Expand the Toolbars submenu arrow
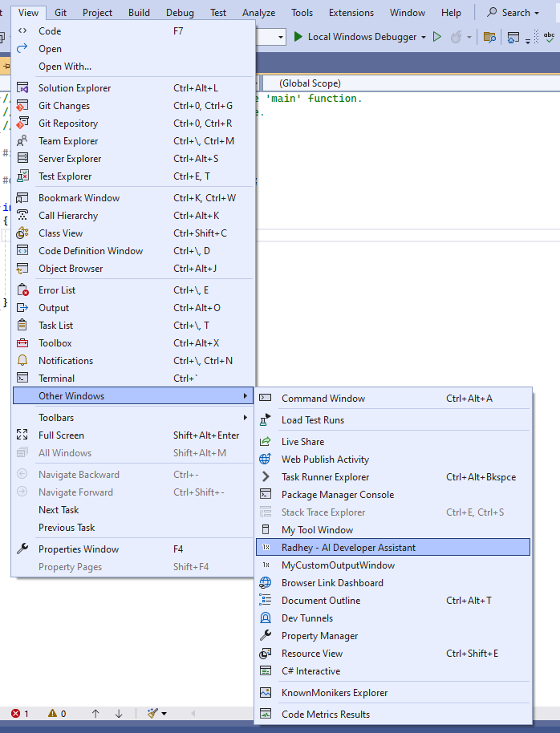 pos(246,418)
